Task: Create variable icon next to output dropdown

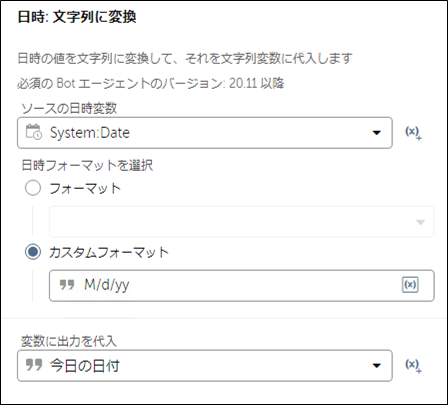Action: tap(413, 366)
